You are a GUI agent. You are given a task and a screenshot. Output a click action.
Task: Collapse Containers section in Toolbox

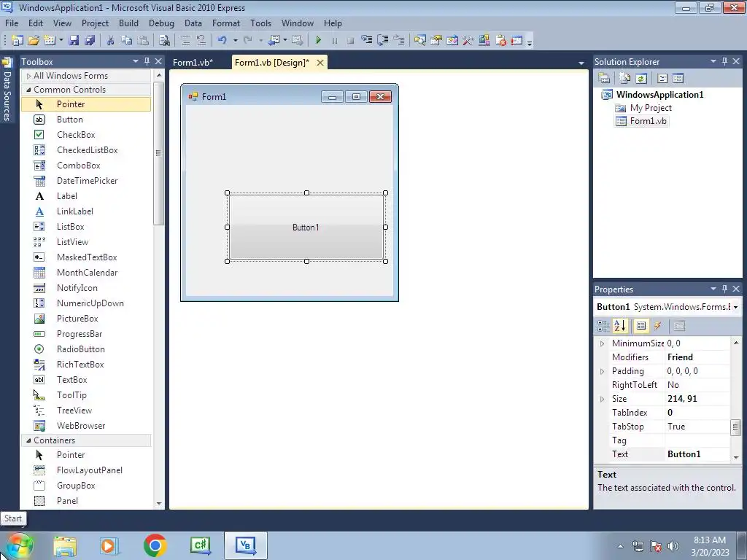[28, 440]
